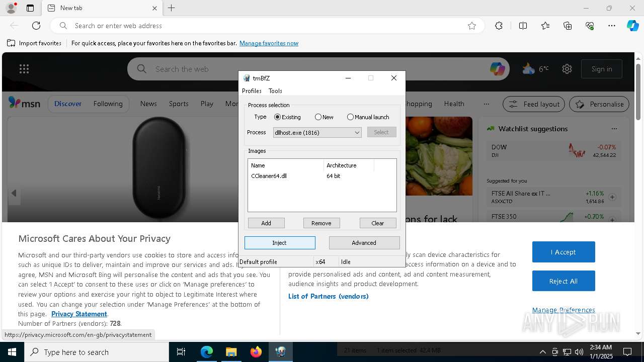The image size is (644, 362).
Task: Click the Inject button
Action: click(x=280, y=243)
